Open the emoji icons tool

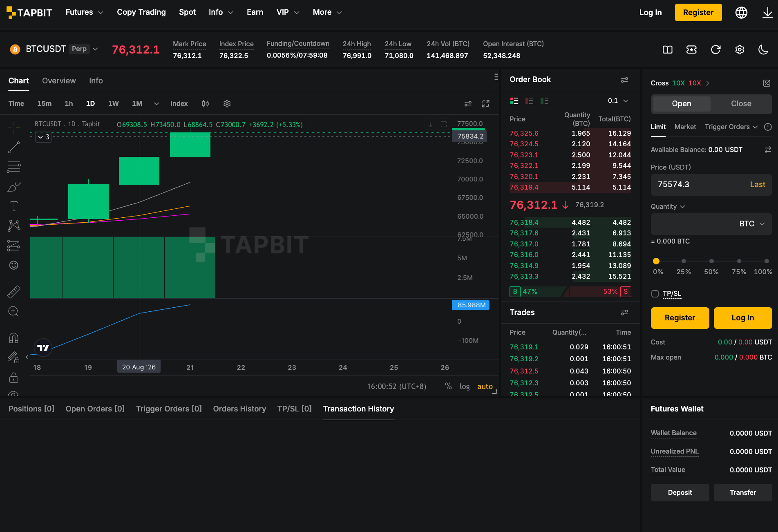click(x=14, y=265)
